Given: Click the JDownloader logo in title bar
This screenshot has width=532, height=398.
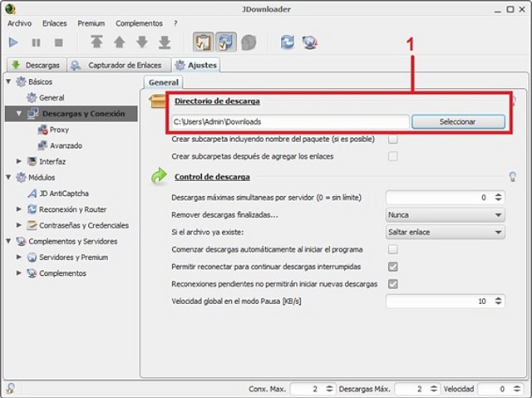Looking at the screenshot, I should [10, 8].
